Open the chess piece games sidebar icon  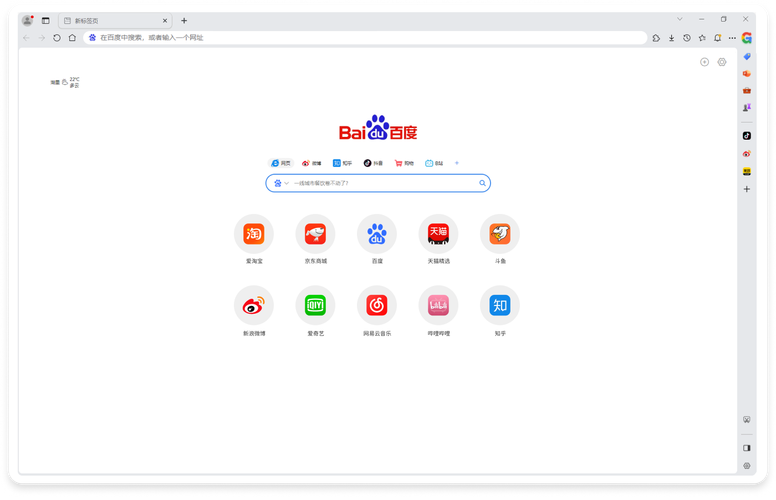click(x=747, y=107)
